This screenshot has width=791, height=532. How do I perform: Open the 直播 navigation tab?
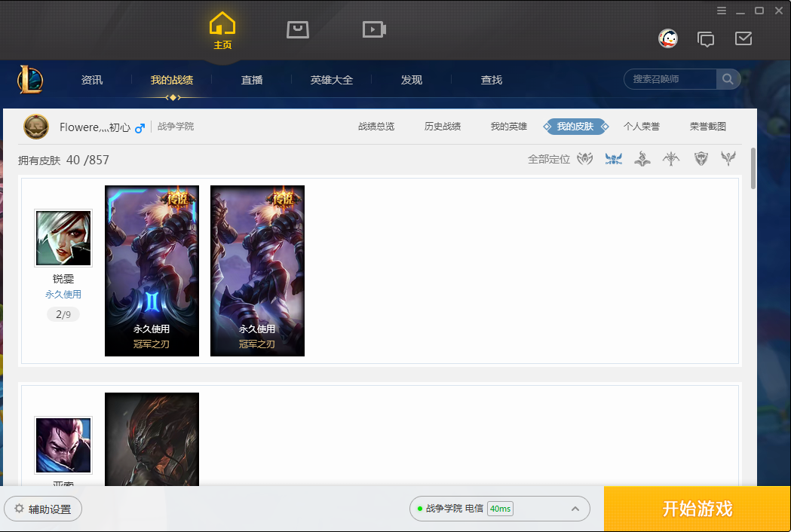click(252, 80)
